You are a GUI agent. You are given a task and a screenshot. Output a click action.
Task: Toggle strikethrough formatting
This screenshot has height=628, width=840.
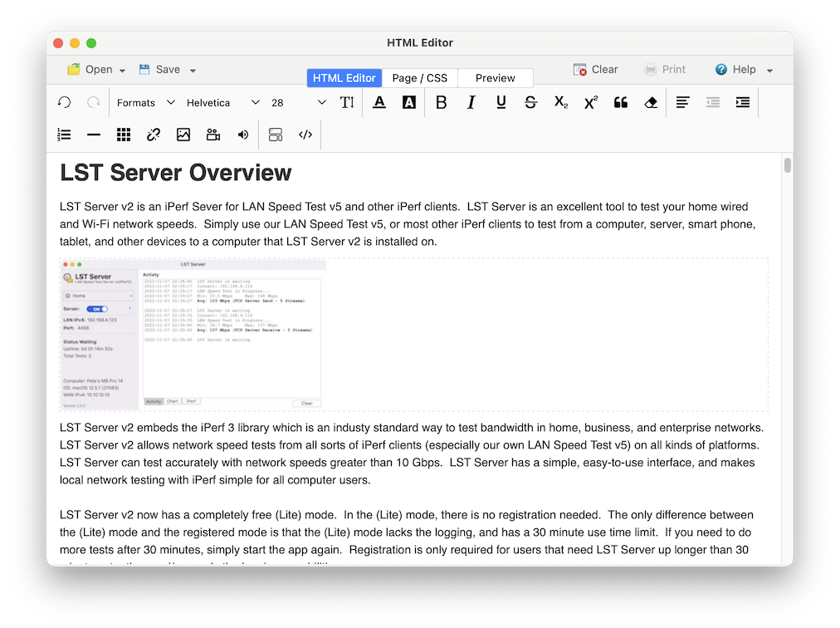point(530,102)
